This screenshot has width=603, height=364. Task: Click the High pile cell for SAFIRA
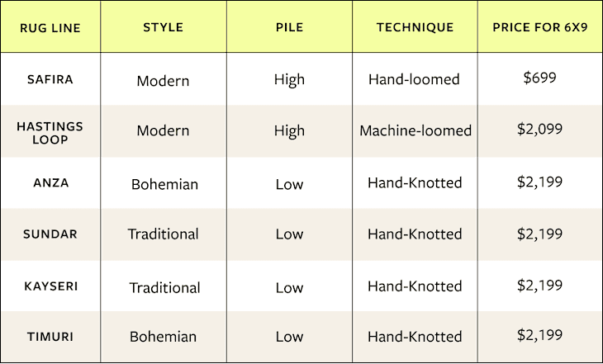[289, 80]
